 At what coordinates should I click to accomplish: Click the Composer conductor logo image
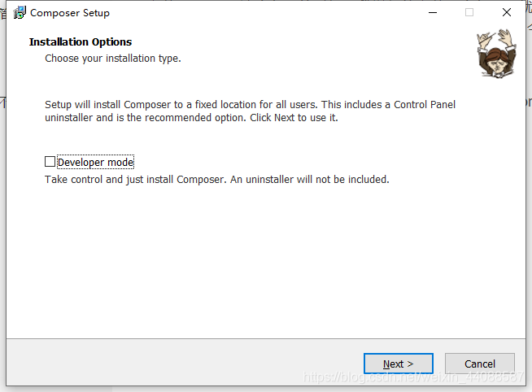pyautogui.click(x=497, y=53)
